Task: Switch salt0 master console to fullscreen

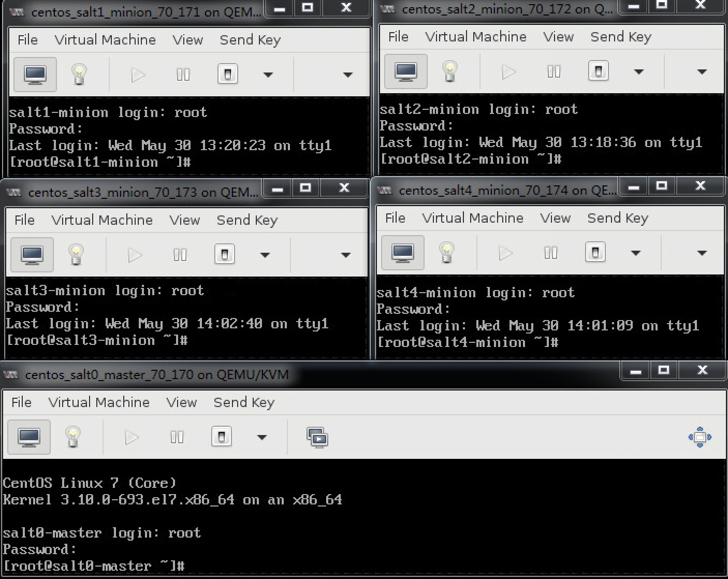Action: (700, 437)
